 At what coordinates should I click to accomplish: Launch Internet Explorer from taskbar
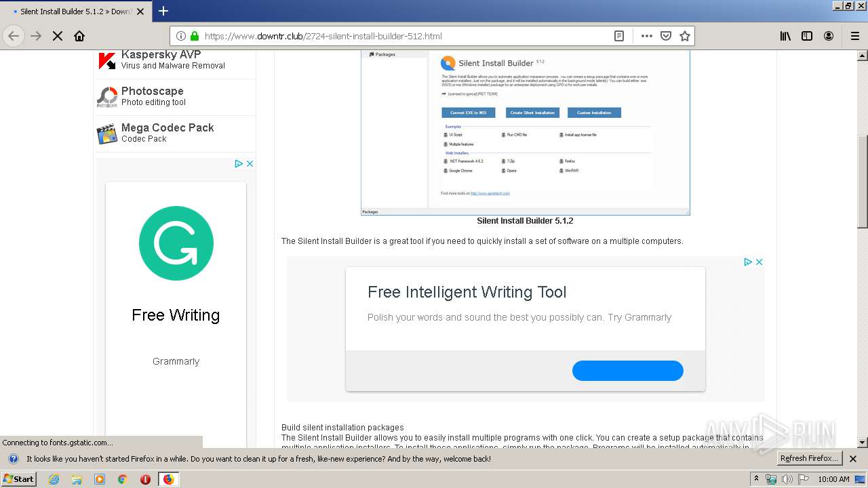pyautogui.click(x=54, y=479)
